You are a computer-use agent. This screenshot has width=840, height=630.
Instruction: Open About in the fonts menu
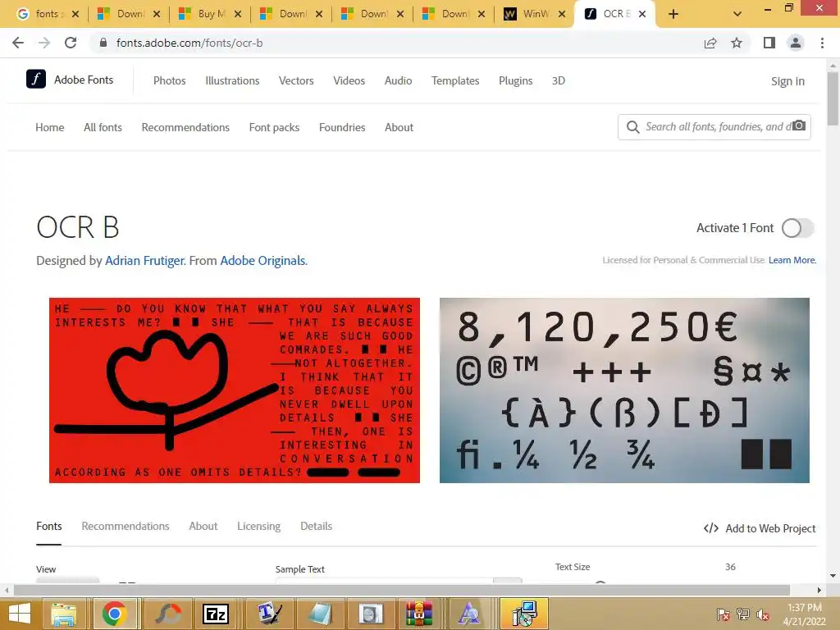[x=399, y=127]
